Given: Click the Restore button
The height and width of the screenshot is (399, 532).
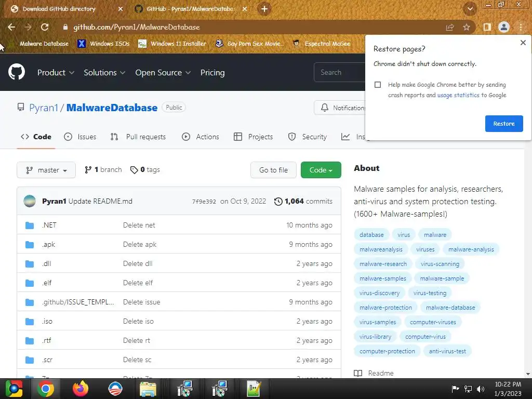Looking at the screenshot, I should (504, 124).
